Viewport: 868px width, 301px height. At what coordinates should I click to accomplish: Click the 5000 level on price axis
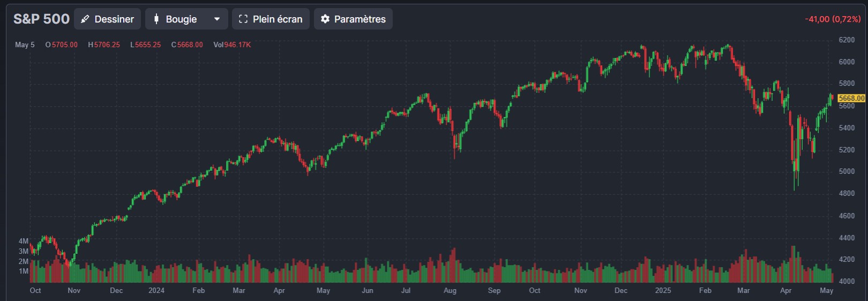[x=847, y=172]
